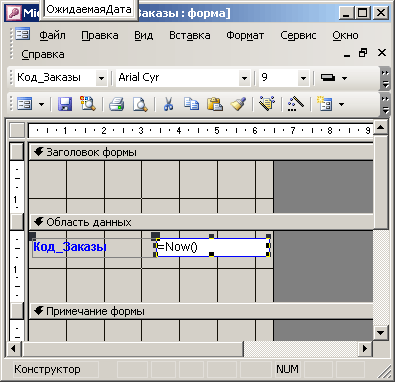This screenshot has height=382, width=395.
Task: Select the Область данных section bar
Action: click(201, 222)
